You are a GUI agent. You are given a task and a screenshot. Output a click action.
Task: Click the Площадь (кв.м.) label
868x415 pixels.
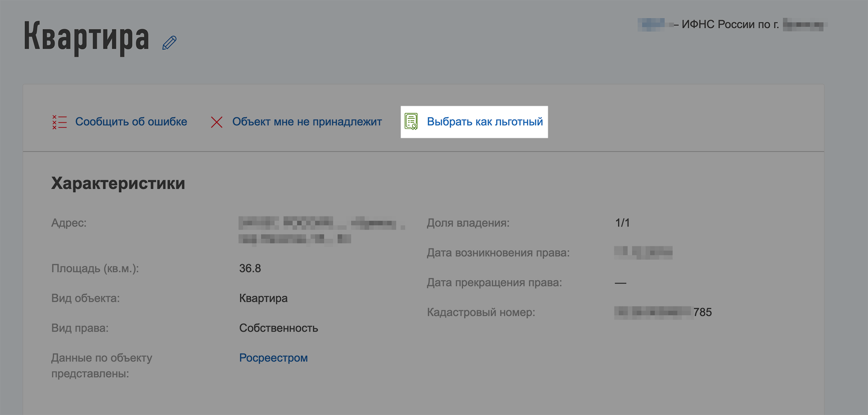point(95,268)
